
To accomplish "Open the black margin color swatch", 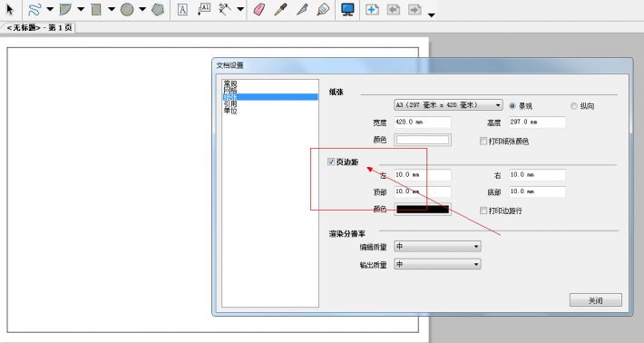I will point(423,209).
